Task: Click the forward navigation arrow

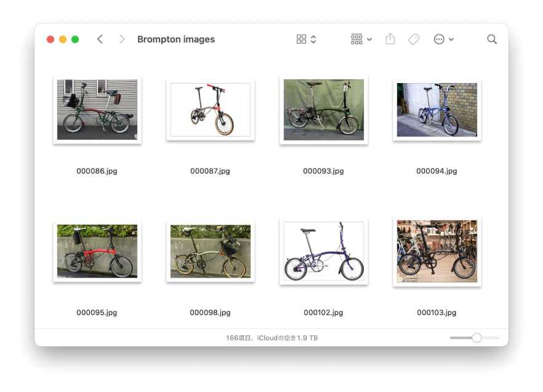Action: 122,39
